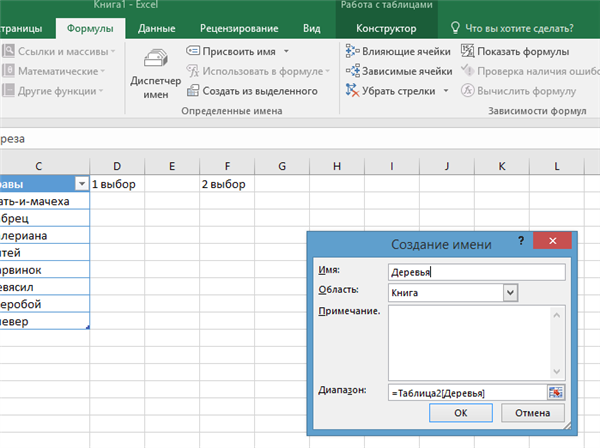Select the клевер table cell
The width and height of the screenshot is (600, 448).
[x=44, y=321]
